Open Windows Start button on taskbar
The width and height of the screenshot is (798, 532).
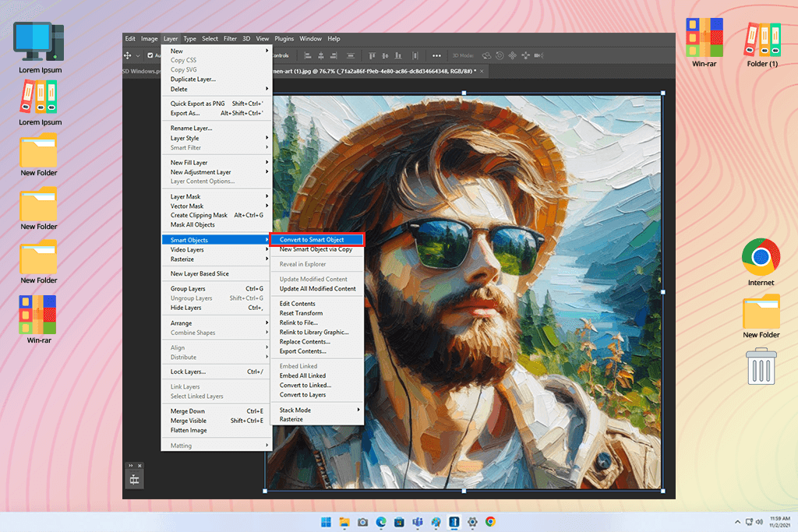(x=326, y=523)
